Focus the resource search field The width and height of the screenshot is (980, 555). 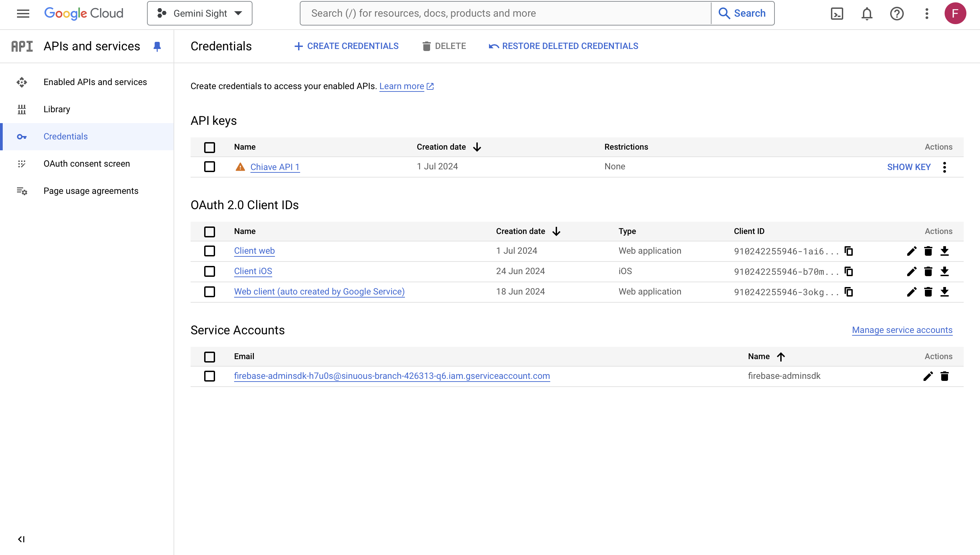(506, 13)
